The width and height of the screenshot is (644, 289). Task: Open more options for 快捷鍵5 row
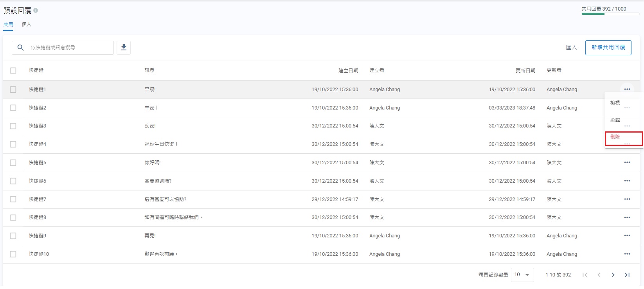(627, 162)
